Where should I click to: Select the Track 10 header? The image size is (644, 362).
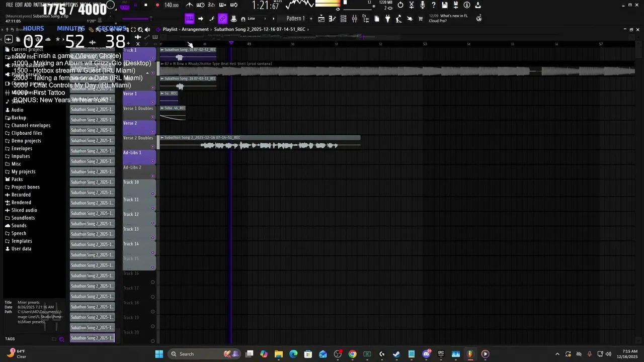(x=139, y=187)
